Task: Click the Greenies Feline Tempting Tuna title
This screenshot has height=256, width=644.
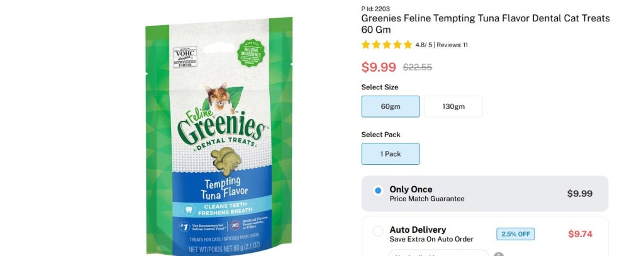Action: [x=486, y=24]
